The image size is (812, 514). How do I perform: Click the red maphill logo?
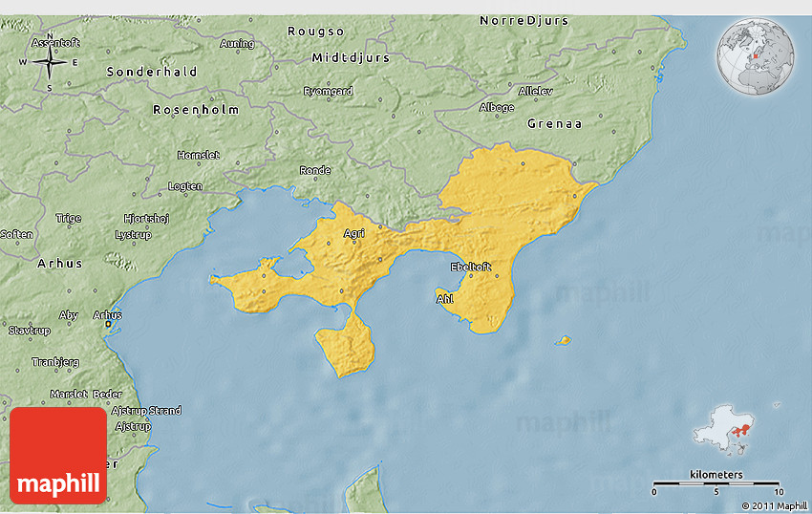[x=58, y=456]
